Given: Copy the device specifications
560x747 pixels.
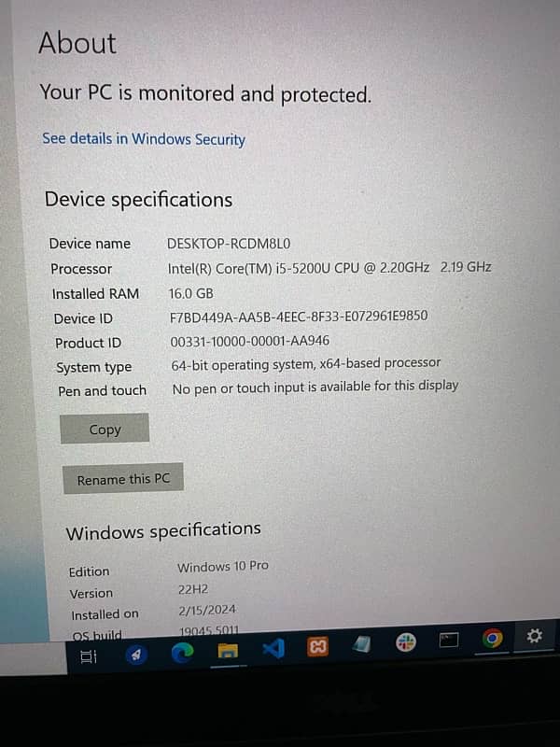Looking at the screenshot, I should tap(105, 429).
